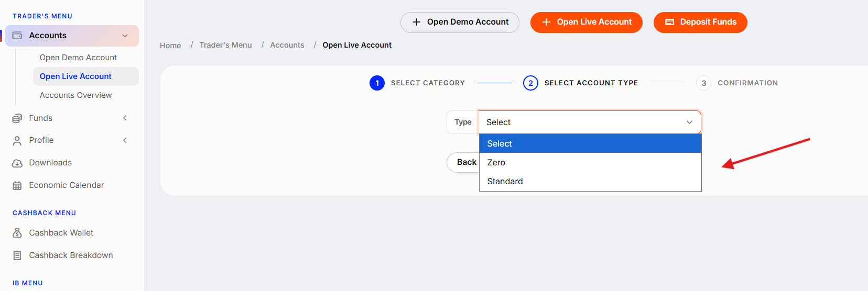This screenshot has height=291, width=868.
Task: Pick the highlighted Select option
Action: (590, 143)
